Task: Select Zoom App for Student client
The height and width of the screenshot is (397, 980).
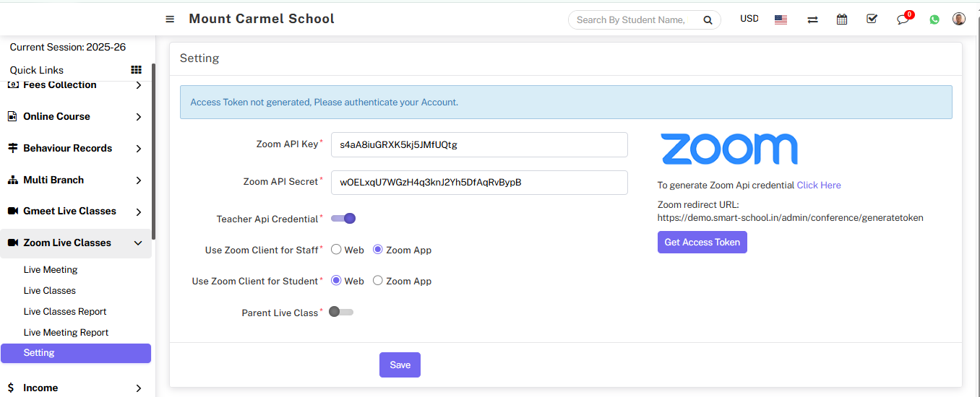Action: (378, 281)
